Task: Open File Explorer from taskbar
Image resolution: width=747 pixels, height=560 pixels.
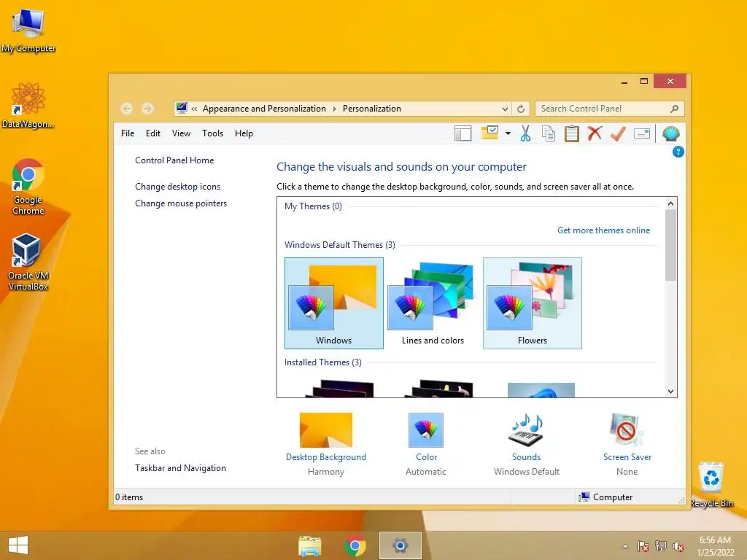Action: [x=309, y=545]
